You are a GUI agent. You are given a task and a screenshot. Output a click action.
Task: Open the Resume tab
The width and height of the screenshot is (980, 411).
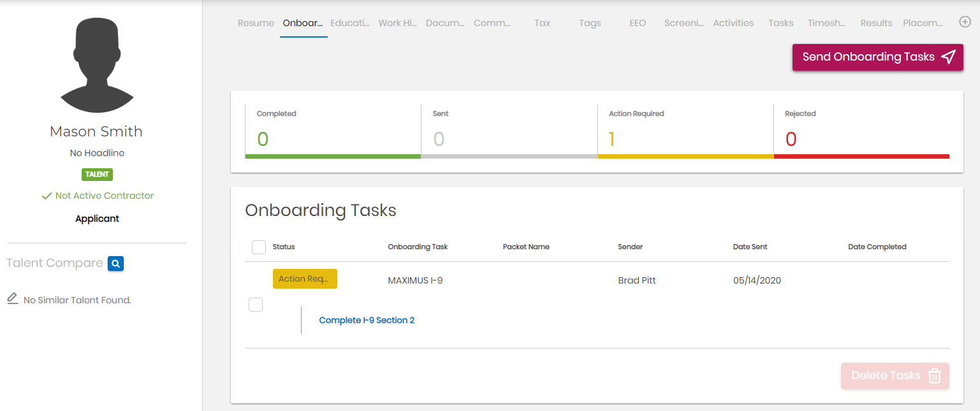coord(256,23)
